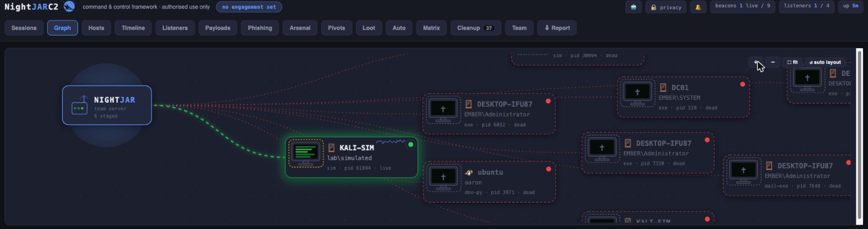Click 'sim · pid 61894 · live' text

(359, 168)
